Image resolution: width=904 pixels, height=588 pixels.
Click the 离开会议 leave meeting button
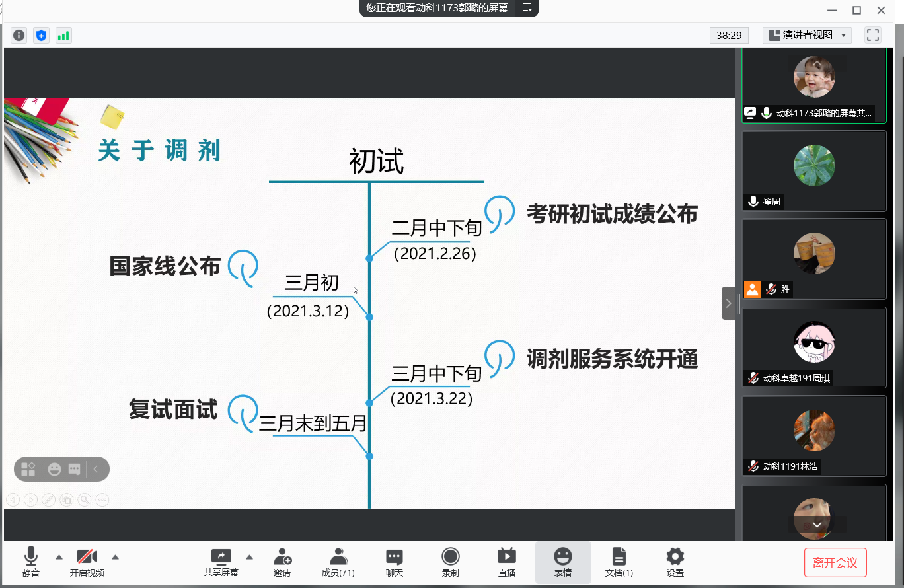click(x=835, y=563)
